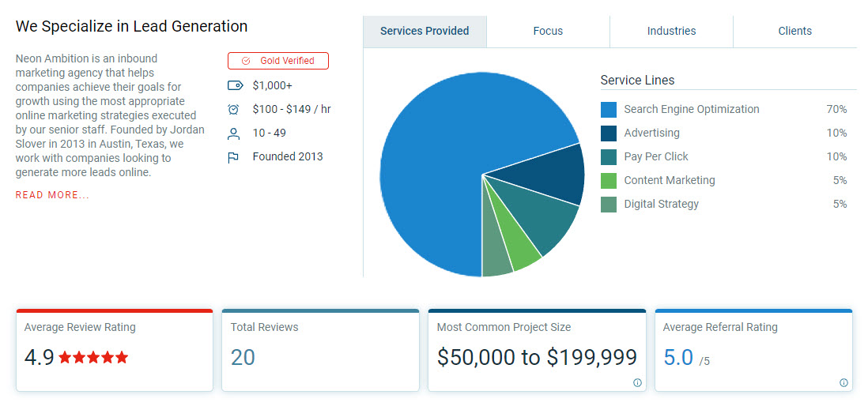Click the alarm clock hourly rate icon

click(233, 110)
